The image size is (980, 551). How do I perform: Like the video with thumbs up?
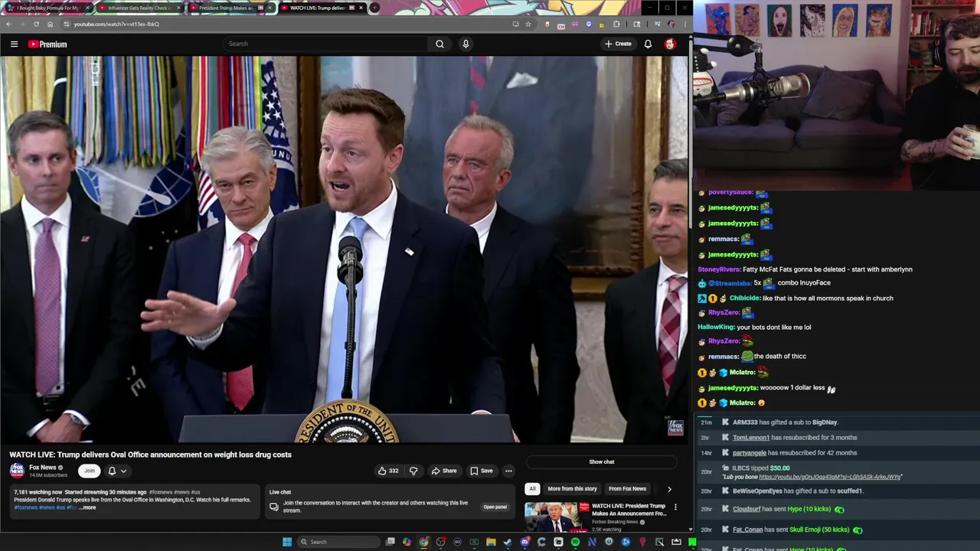(388, 471)
